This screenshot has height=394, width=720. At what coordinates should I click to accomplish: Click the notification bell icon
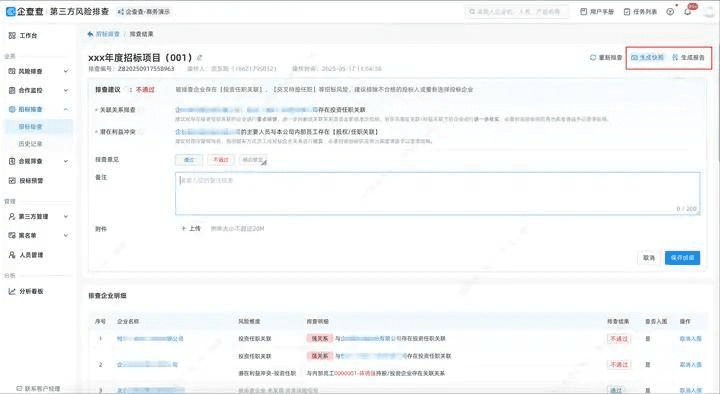pos(688,11)
